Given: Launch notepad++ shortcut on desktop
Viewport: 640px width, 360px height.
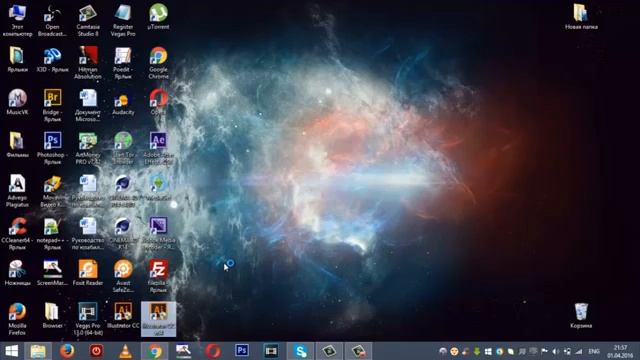Looking at the screenshot, I should tap(52, 233).
